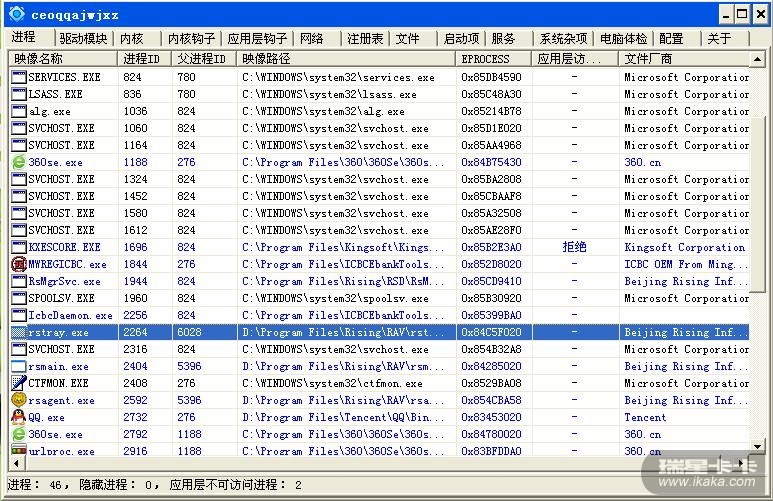Screen dimensions: 773x501
Task: Open the 系统杂项 tab
Action: [563, 38]
